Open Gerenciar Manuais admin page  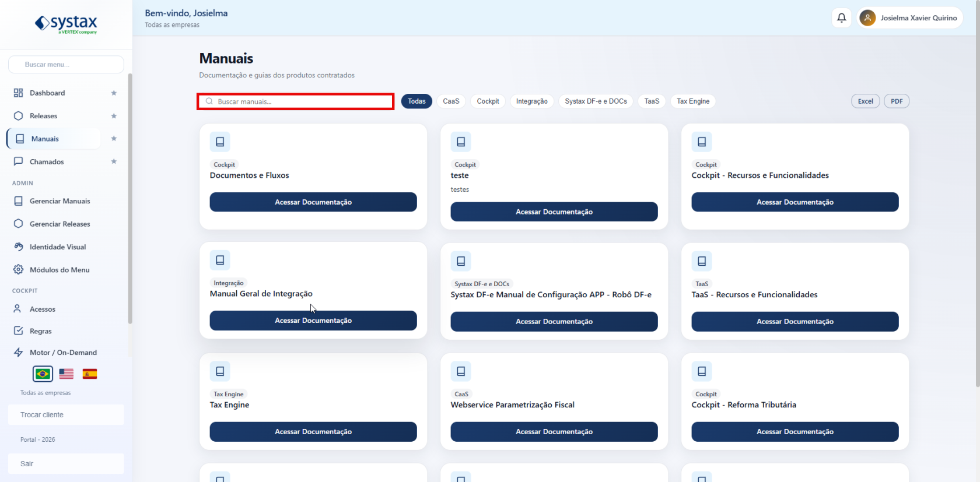60,201
